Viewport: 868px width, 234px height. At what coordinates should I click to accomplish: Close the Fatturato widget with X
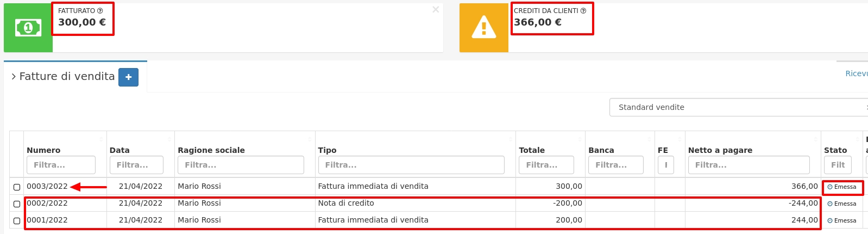[436, 10]
